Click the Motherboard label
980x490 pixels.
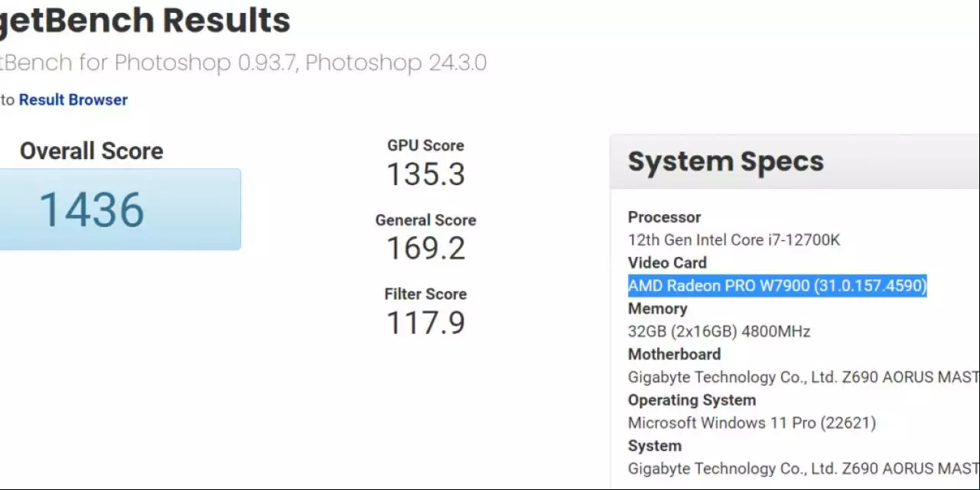(674, 355)
